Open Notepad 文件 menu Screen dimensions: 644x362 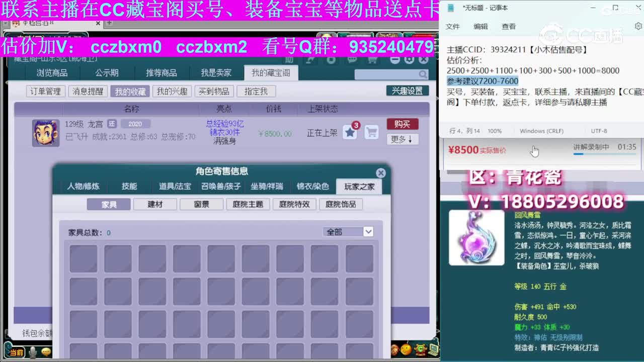pyautogui.click(x=453, y=26)
